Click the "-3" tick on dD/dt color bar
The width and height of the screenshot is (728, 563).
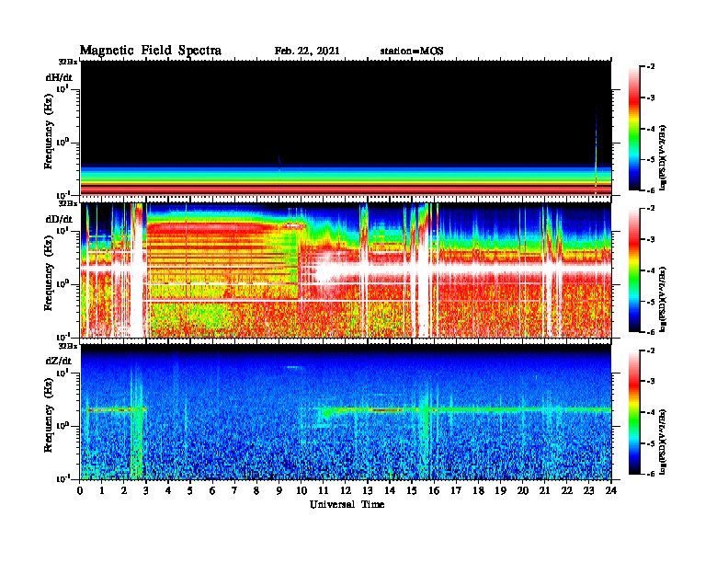click(651, 240)
